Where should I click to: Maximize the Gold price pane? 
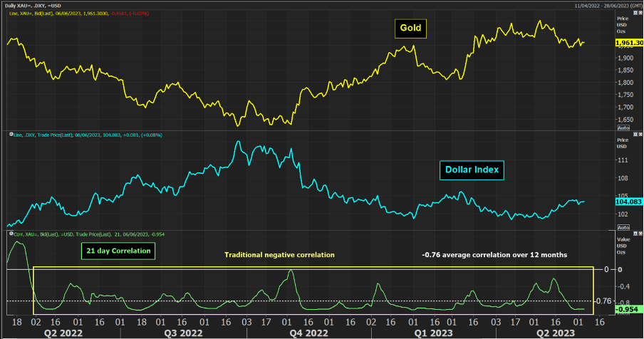(635, 13)
